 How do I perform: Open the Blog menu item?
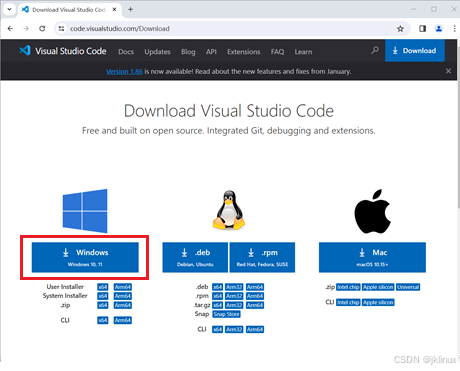pos(188,52)
